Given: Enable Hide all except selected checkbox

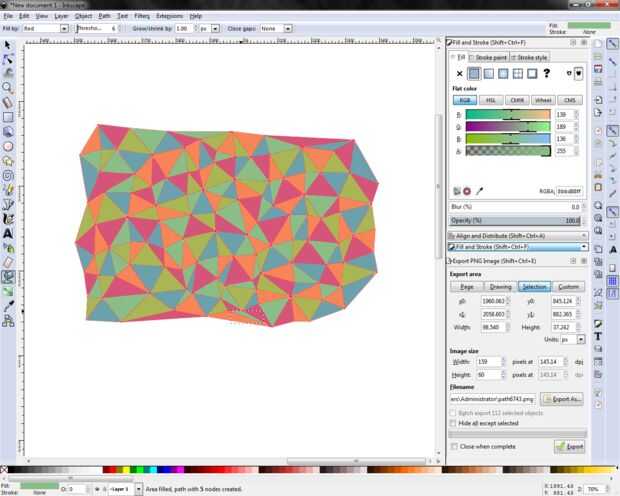Looking at the screenshot, I should click(453, 423).
